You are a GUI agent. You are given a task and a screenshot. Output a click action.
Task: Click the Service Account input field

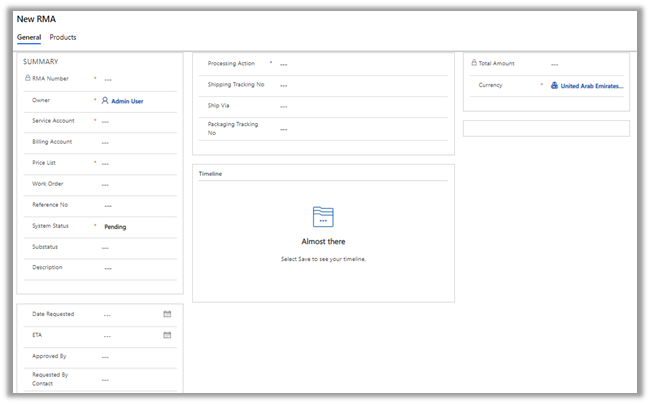click(135, 121)
